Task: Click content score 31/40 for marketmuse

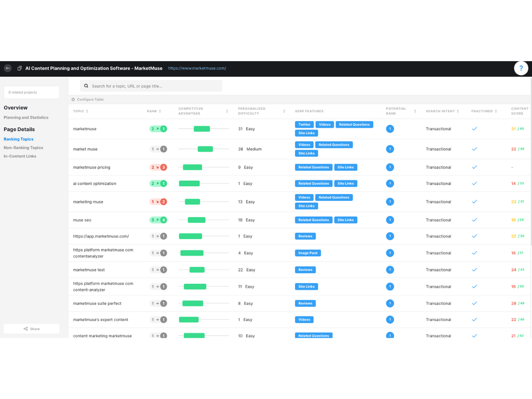Action: pyautogui.click(x=517, y=129)
